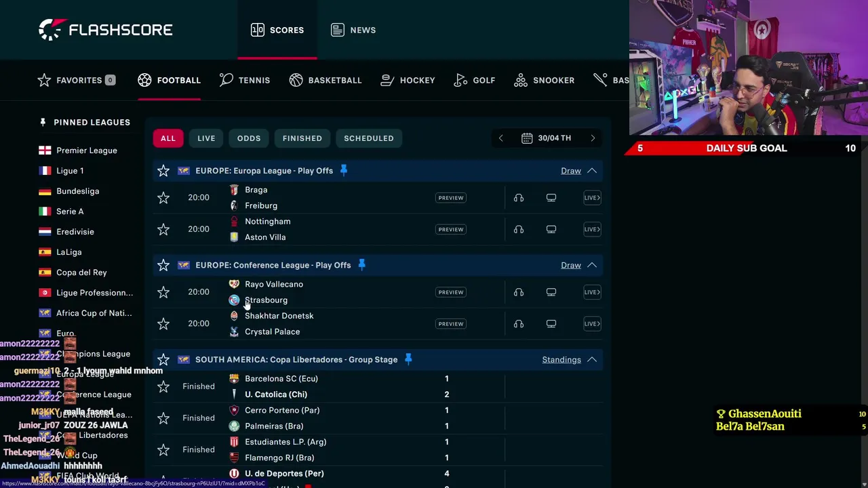Image resolution: width=868 pixels, height=488 pixels.
Task: Collapse the Conference League section chevron
Action: 592,265
